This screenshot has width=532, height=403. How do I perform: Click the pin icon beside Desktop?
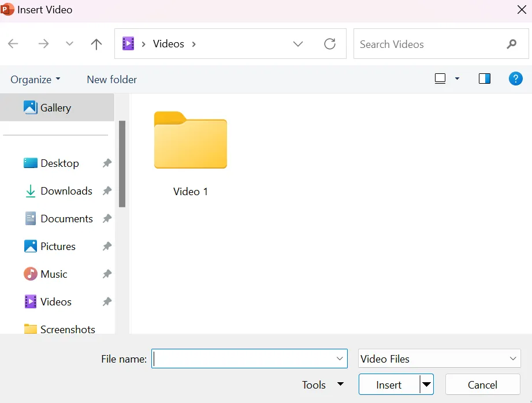pos(107,163)
